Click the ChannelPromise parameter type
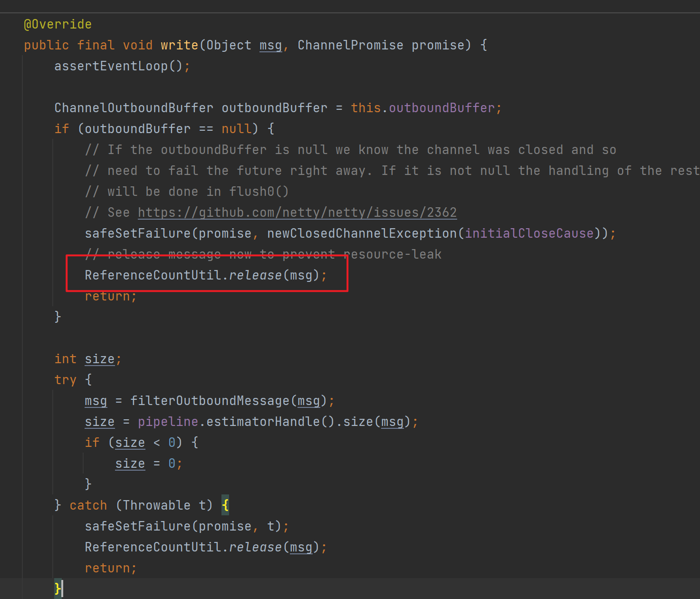 click(350, 45)
